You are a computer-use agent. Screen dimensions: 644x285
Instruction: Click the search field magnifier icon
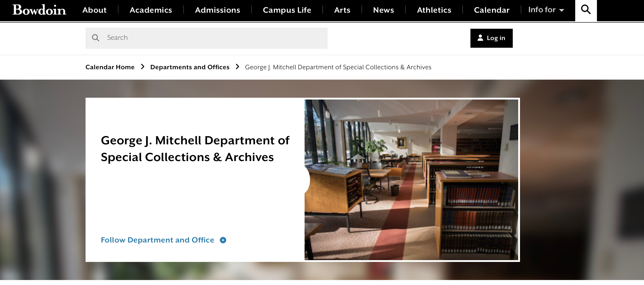[95, 38]
